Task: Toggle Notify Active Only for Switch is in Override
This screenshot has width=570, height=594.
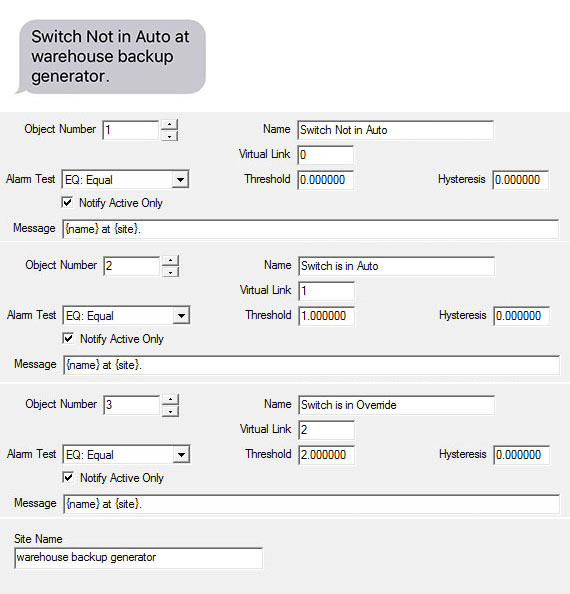Action: 68,477
